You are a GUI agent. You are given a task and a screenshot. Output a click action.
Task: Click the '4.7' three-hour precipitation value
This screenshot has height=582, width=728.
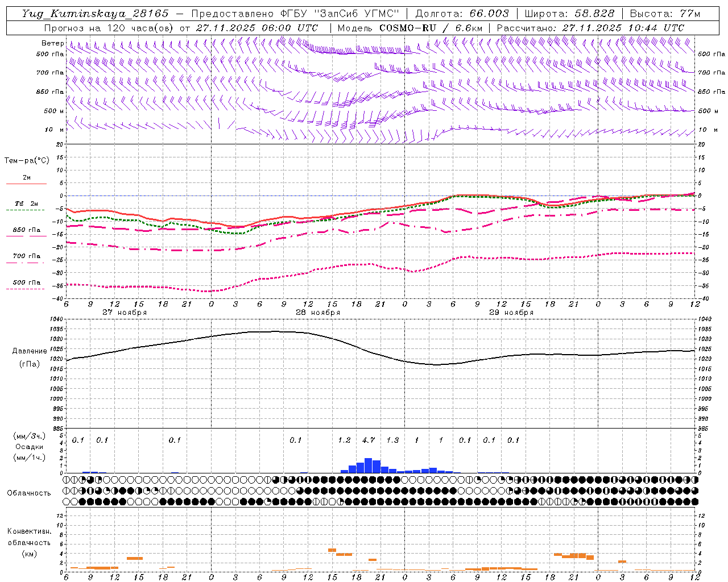369,440
